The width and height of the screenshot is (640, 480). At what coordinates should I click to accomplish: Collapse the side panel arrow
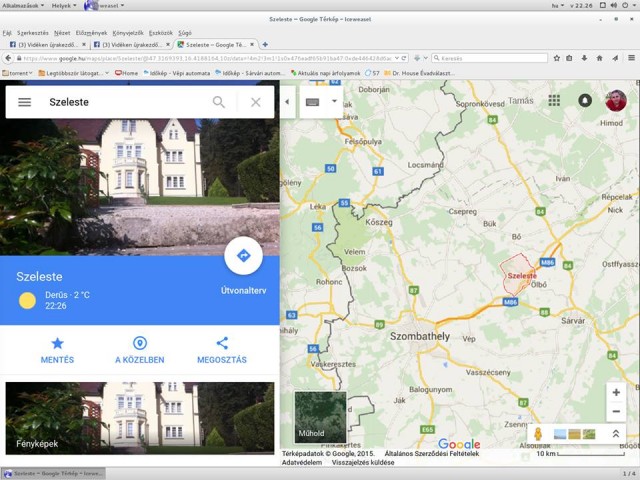click(x=287, y=102)
